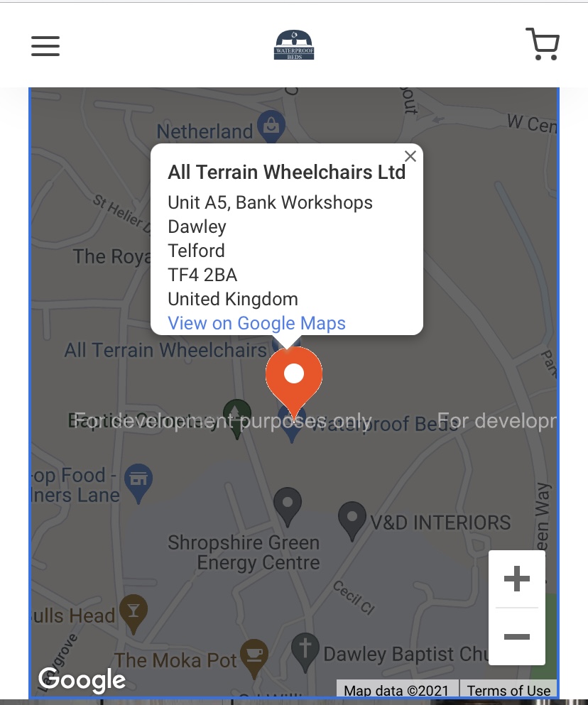
Task: Click the Netherland shopping bag marker
Action: [x=271, y=128]
